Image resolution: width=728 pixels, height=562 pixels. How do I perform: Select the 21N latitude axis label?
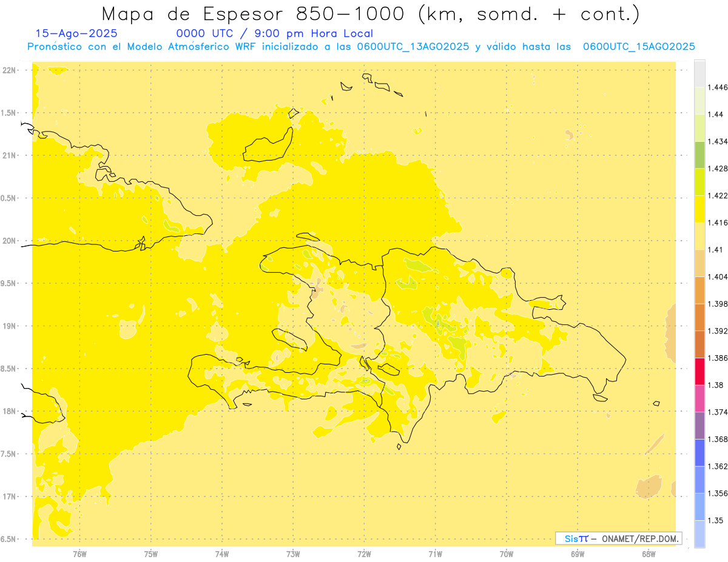(x=9, y=156)
